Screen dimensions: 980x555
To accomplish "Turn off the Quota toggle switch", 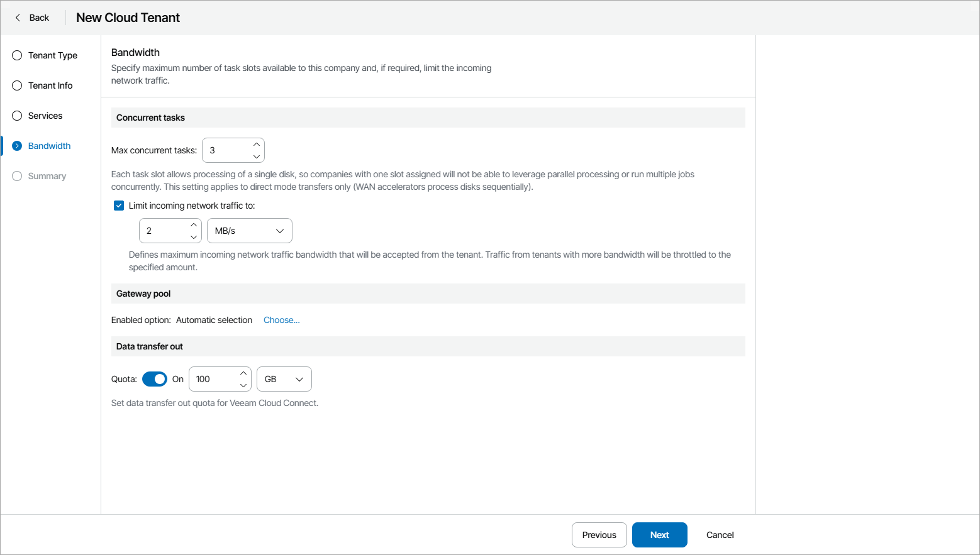I will click(x=155, y=379).
